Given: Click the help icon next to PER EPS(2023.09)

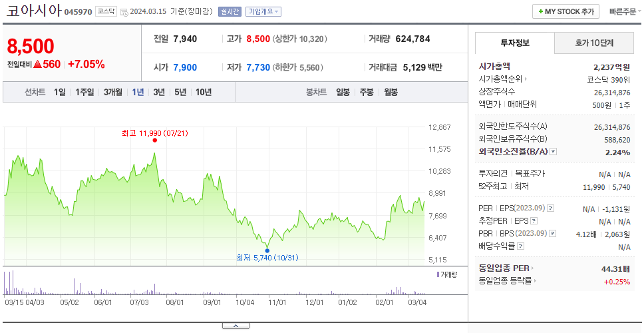Looking at the screenshot, I should click(551, 208).
